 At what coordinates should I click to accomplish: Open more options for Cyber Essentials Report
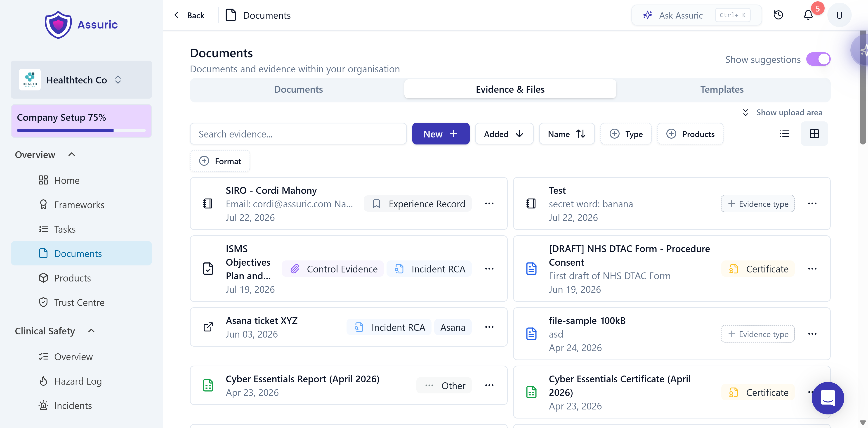[489, 385]
